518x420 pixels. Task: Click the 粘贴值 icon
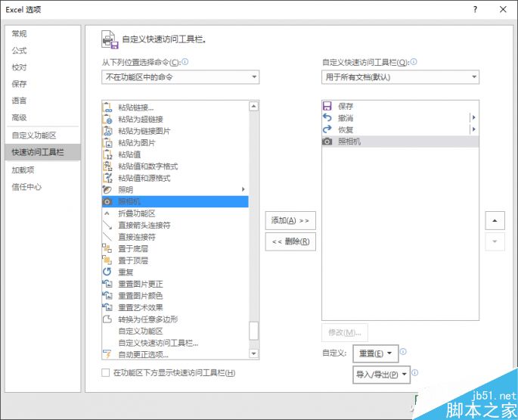click(x=107, y=154)
